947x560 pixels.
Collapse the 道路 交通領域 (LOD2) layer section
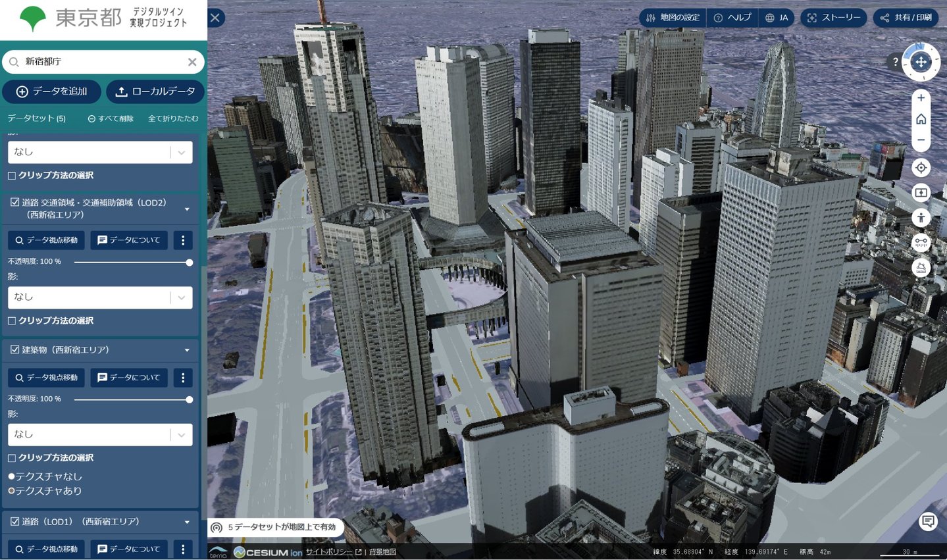point(187,209)
